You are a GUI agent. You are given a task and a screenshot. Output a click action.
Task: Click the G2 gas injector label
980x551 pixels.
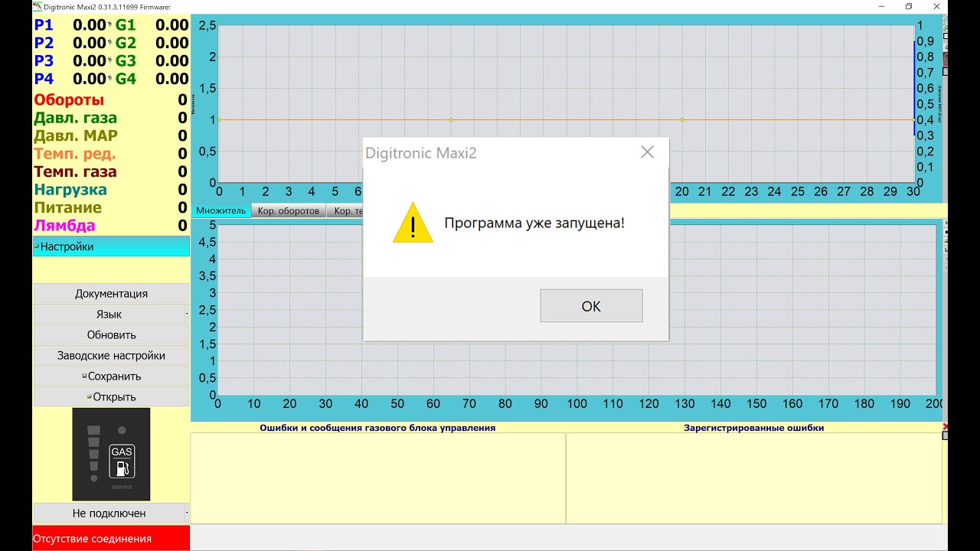[x=126, y=43]
